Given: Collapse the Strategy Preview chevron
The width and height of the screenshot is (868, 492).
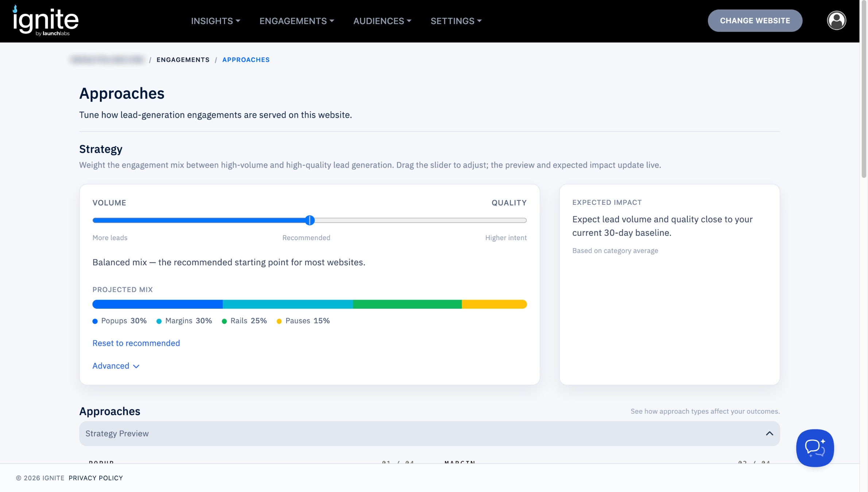Looking at the screenshot, I should click(770, 433).
